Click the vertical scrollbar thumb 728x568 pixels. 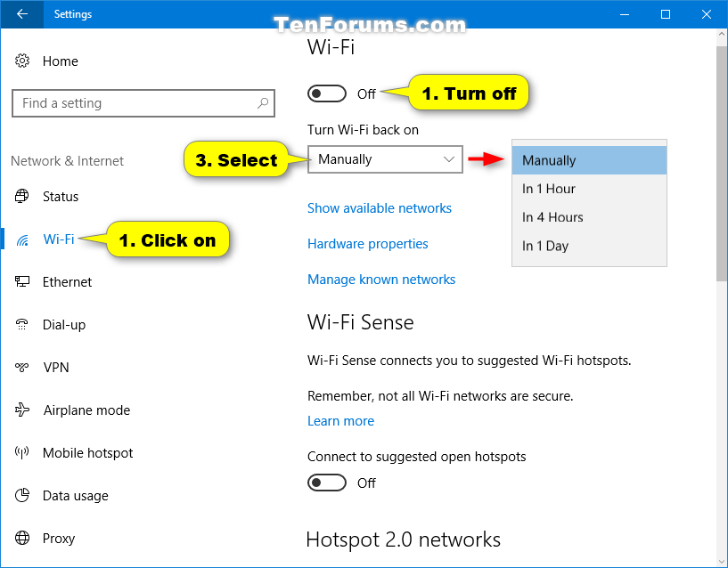coord(722,163)
